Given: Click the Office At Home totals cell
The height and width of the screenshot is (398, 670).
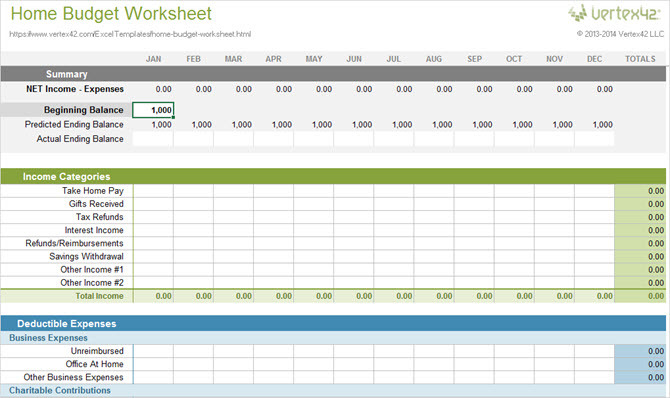Looking at the screenshot, I should tap(640, 364).
